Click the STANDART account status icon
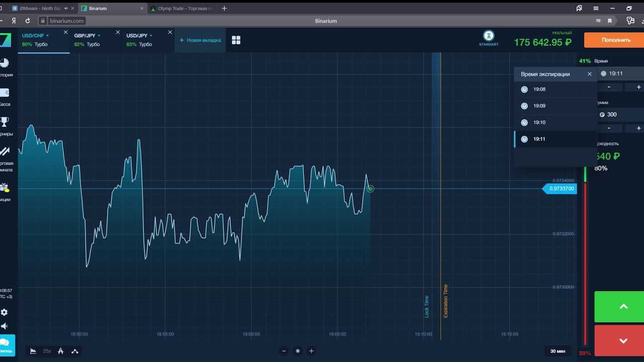 point(489,36)
